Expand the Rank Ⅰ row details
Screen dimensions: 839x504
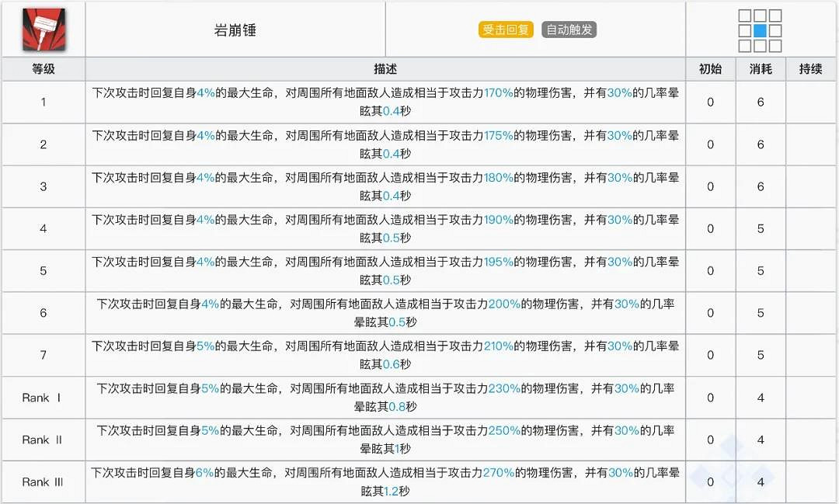(43, 397)
